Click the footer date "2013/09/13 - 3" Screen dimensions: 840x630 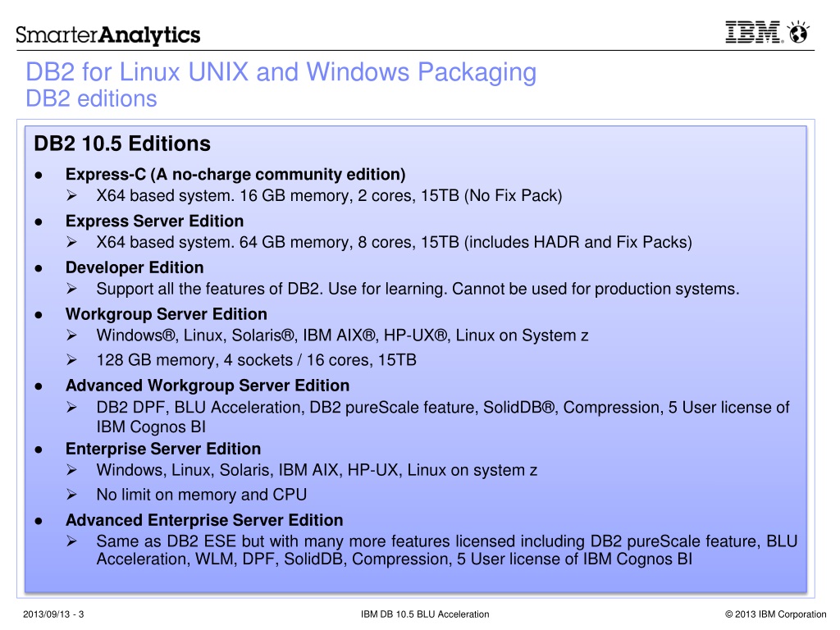pyautogui.click(x=53, y=614)
